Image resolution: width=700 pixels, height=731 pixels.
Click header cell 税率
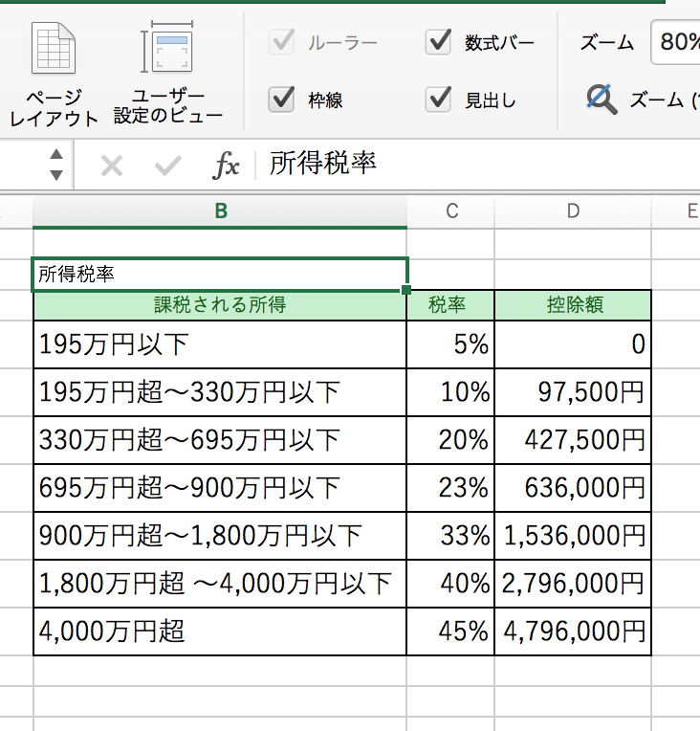pos(450,305)
